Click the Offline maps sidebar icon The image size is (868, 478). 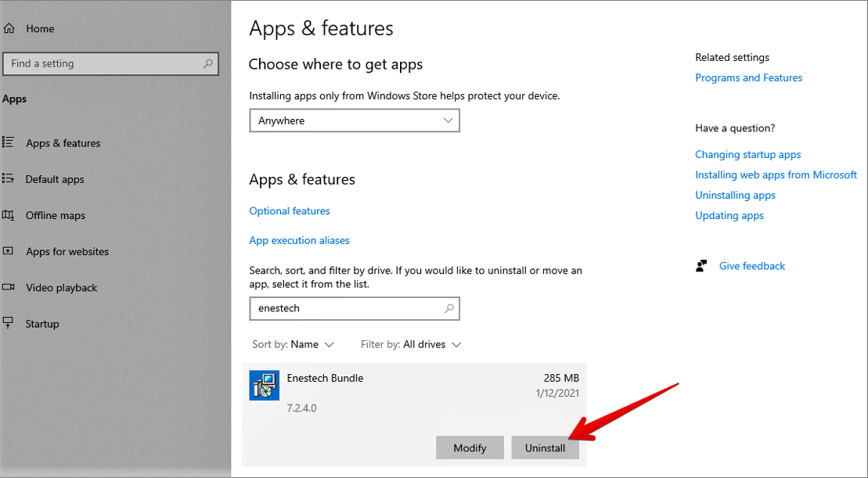coord(8,215)
